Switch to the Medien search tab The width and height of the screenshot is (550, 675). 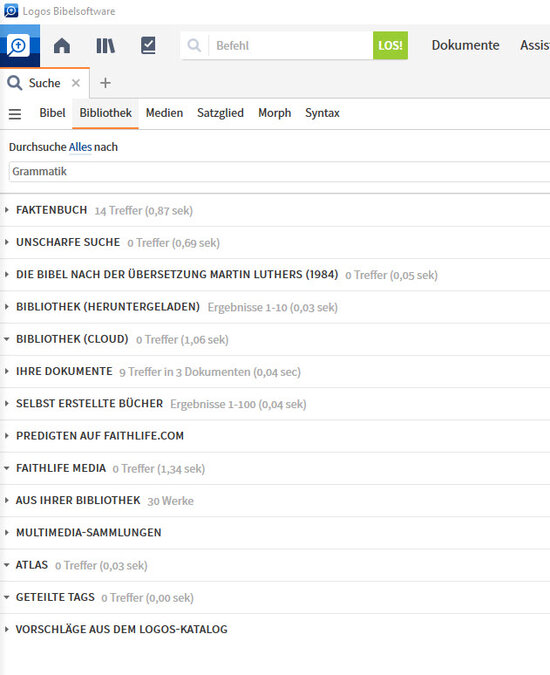[x=164, y=113]
